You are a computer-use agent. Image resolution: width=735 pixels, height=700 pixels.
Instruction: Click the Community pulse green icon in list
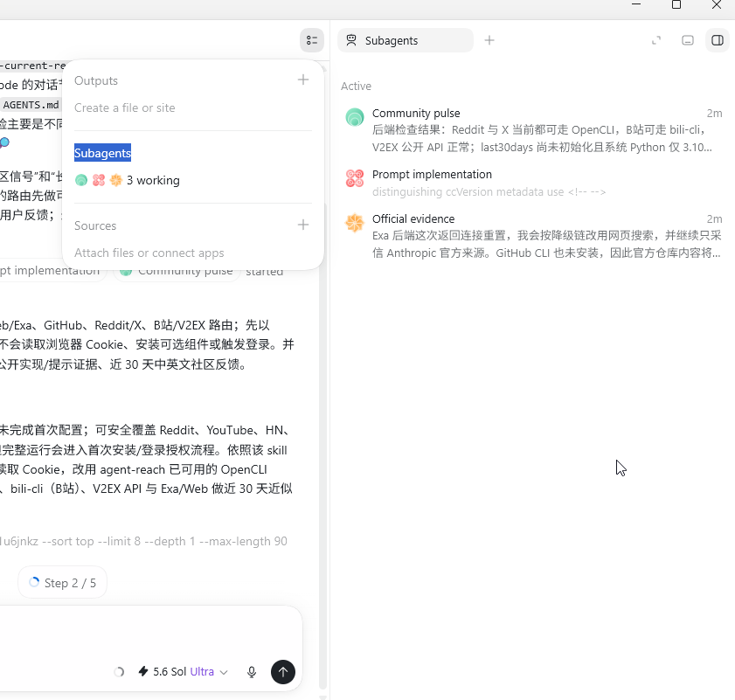pos(355,117)
